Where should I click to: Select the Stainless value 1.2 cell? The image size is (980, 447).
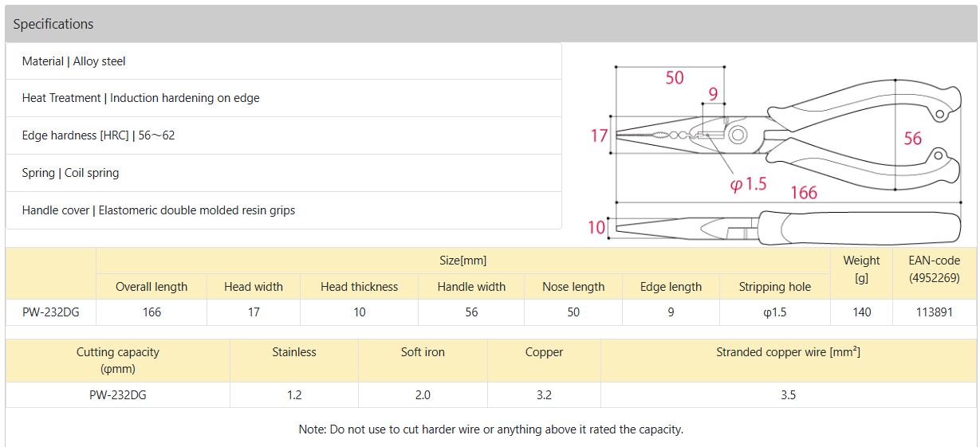coord(293,394)
